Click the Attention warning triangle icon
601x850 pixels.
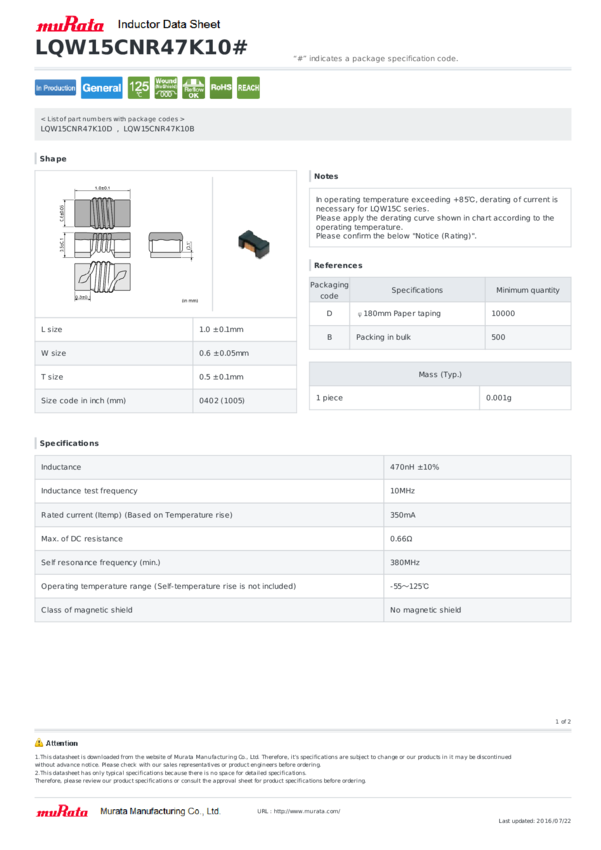[39, 743]
